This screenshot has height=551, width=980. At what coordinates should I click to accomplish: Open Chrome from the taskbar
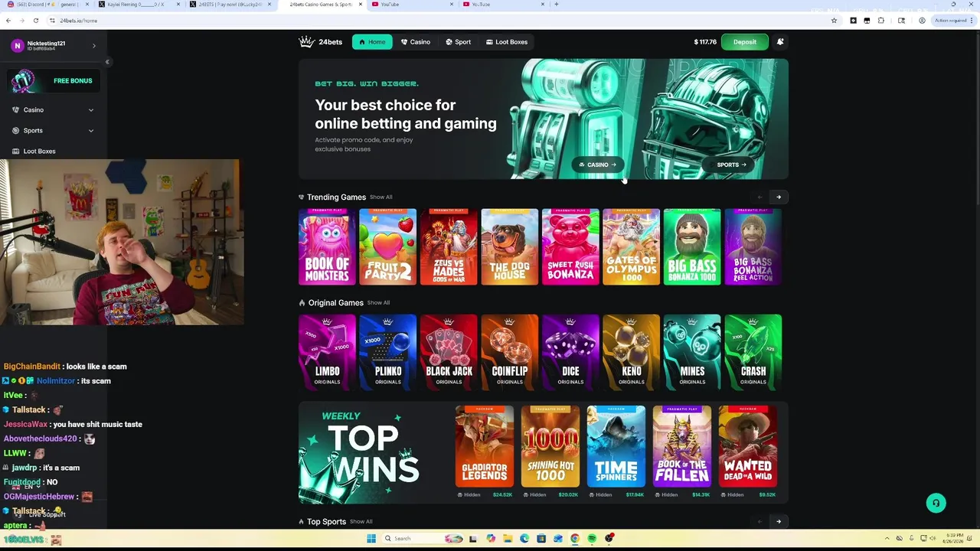click(575, 539)
